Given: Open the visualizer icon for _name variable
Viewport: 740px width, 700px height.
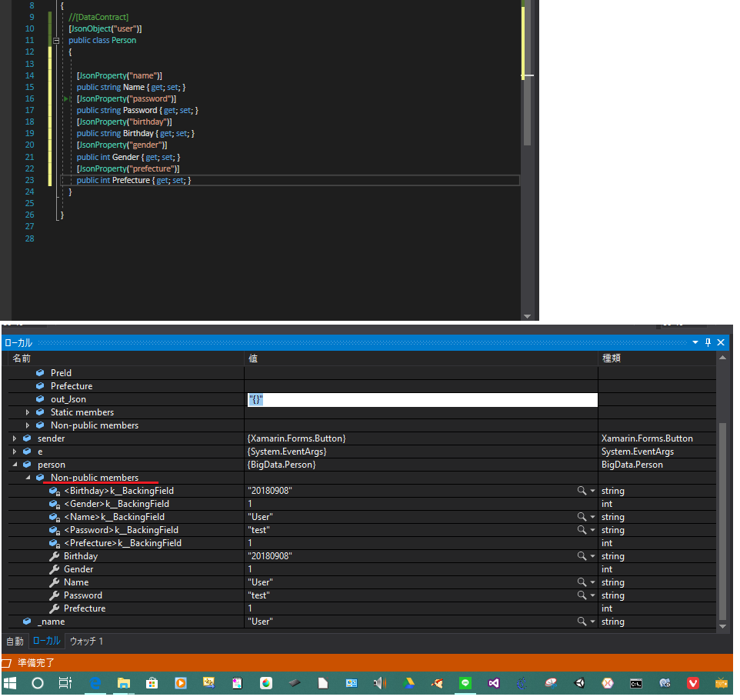Looking at the screenshot, I should click(x=582, y=621).
